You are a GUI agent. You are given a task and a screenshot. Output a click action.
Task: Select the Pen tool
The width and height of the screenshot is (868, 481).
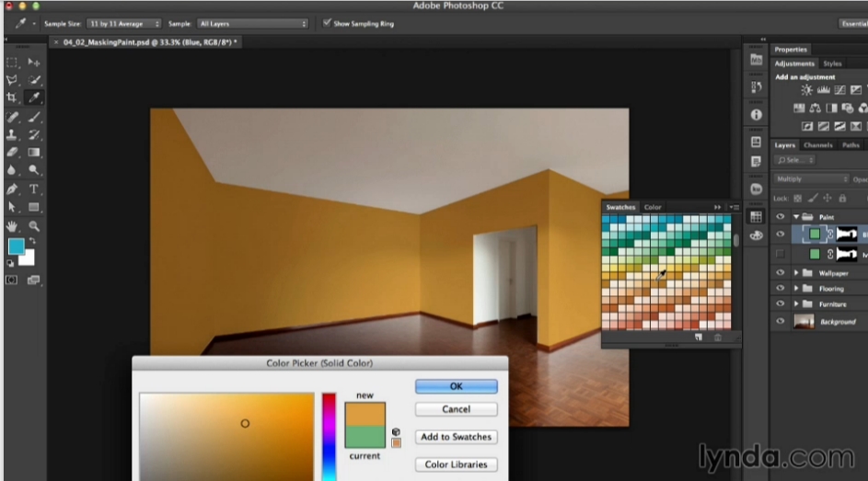(12, 189)
